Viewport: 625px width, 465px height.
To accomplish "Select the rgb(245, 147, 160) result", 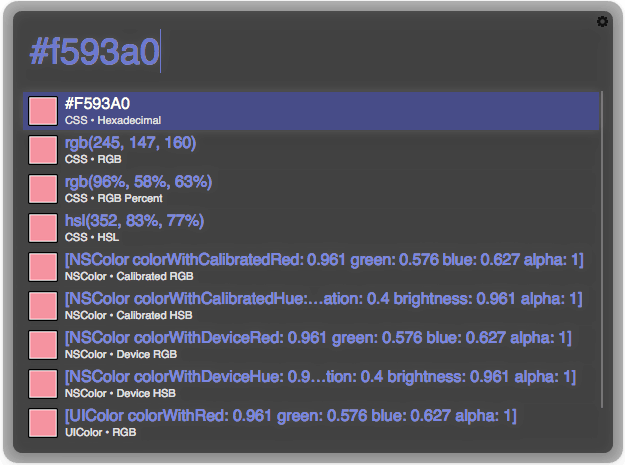I will [x=311, y=150].
